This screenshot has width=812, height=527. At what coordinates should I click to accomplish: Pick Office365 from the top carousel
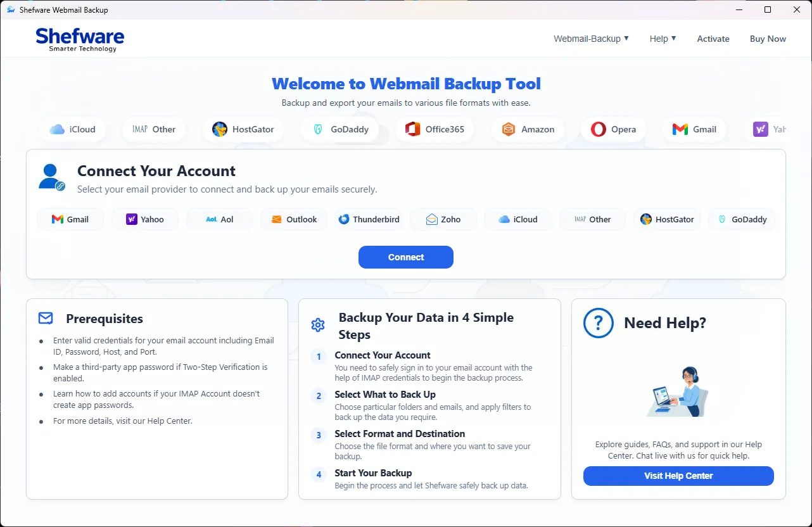click(435, 129)
